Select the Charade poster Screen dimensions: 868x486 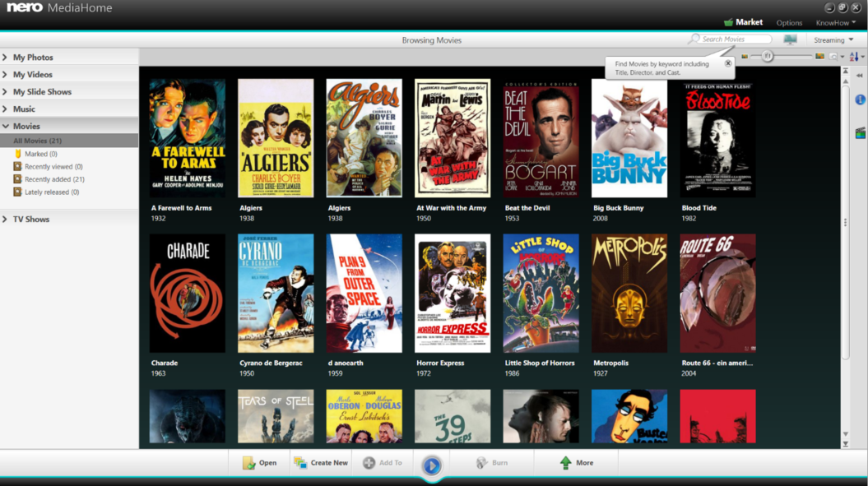(x=187, y=294)
